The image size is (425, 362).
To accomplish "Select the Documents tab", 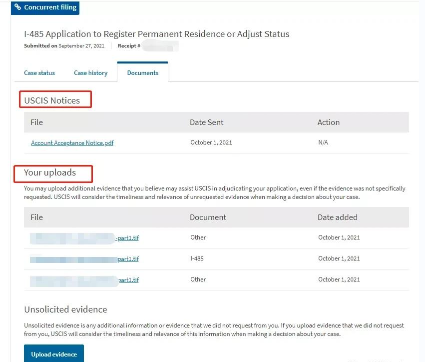I will [x=143, y=73].
